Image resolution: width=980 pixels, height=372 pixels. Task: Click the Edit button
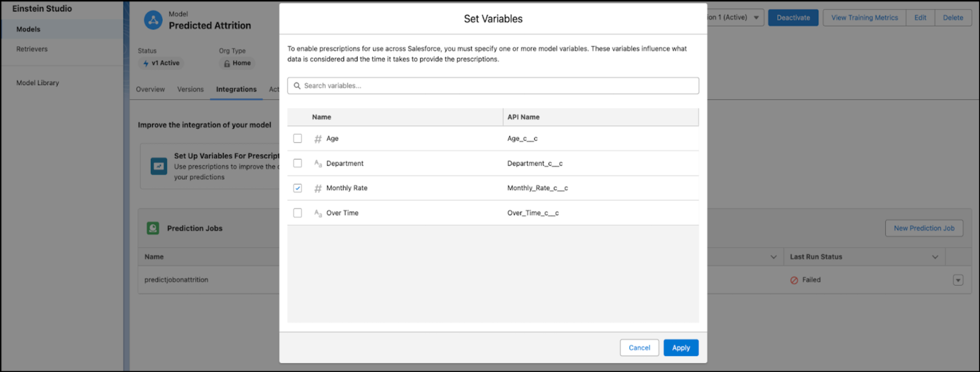(920, 18)
